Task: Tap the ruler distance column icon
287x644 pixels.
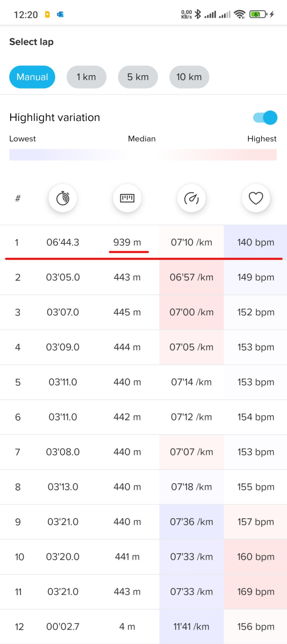Action: click(x=127, y=198)
